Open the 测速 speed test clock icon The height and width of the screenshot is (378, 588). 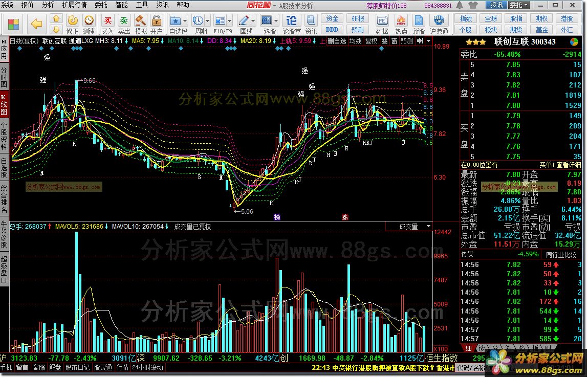pos(89,25)
